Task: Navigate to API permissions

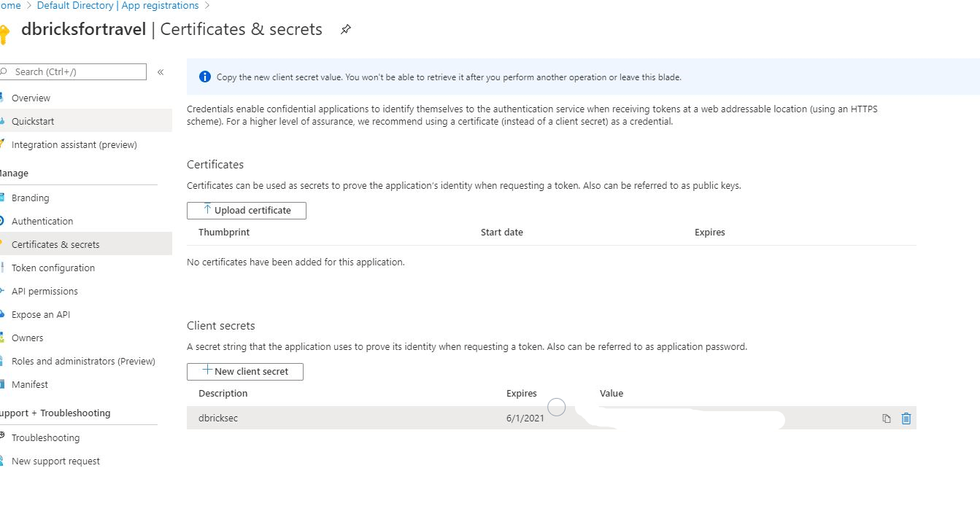Action: (x=45, y=292)
